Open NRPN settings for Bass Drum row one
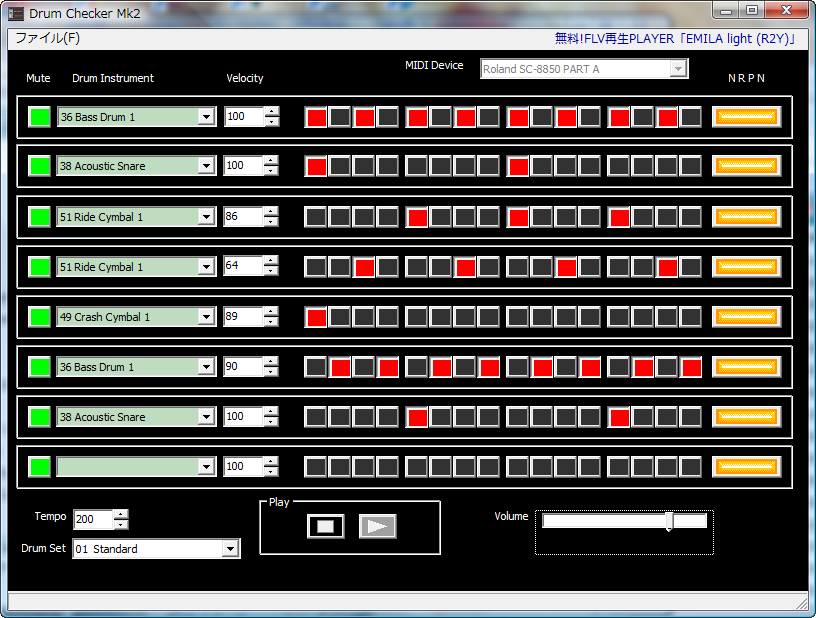 click(x=746, y=117)
